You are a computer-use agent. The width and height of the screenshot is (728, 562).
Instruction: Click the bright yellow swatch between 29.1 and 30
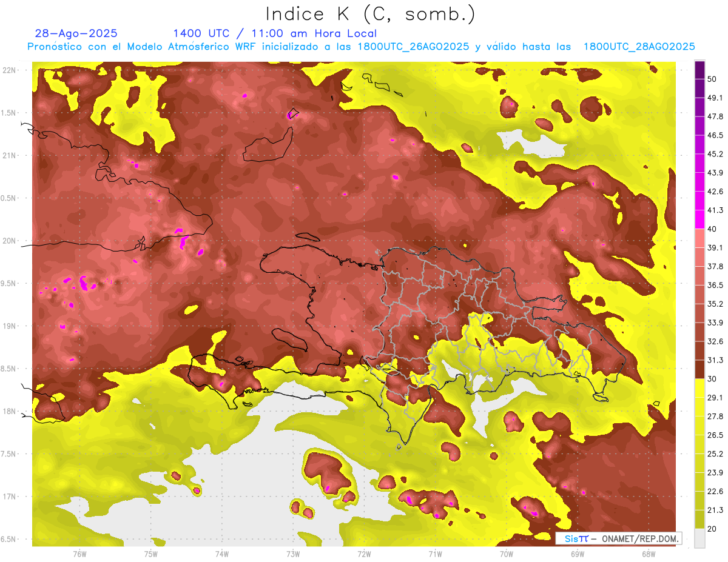699,388
